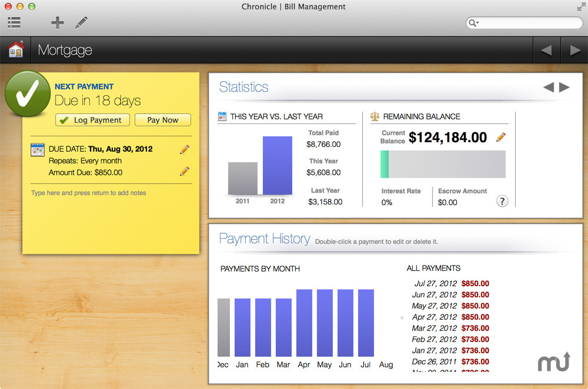Click the remaining balance progress bar
Screen dimensions: 588x389
click(443, 164)
